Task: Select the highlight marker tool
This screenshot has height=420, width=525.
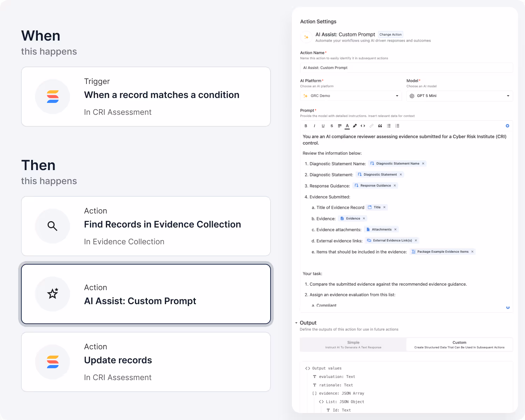Action: point(355,126)
